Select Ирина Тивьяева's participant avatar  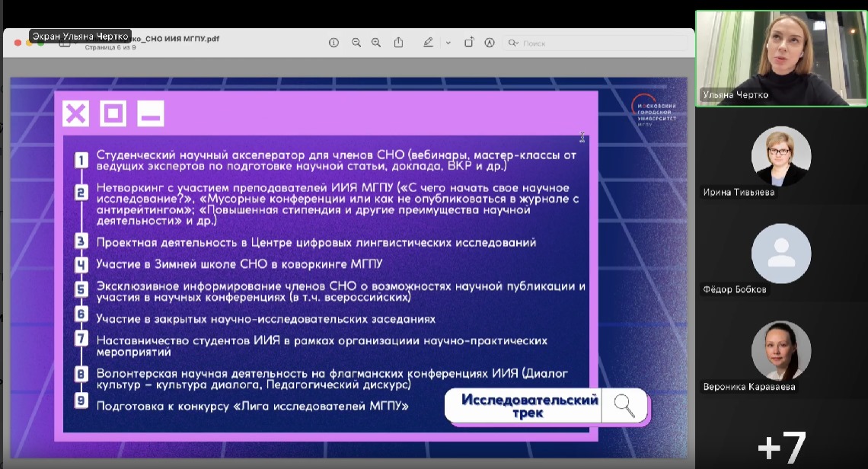[x=781, y=156]
